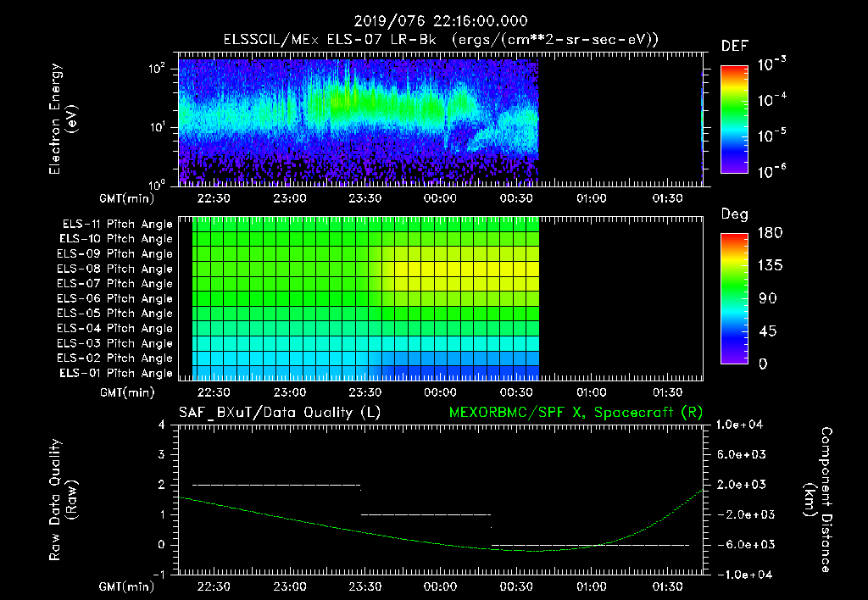The height and width of the screenshot is (600, 868).
Task: Click the data quality line at level 2
Action: pos(276,485)
